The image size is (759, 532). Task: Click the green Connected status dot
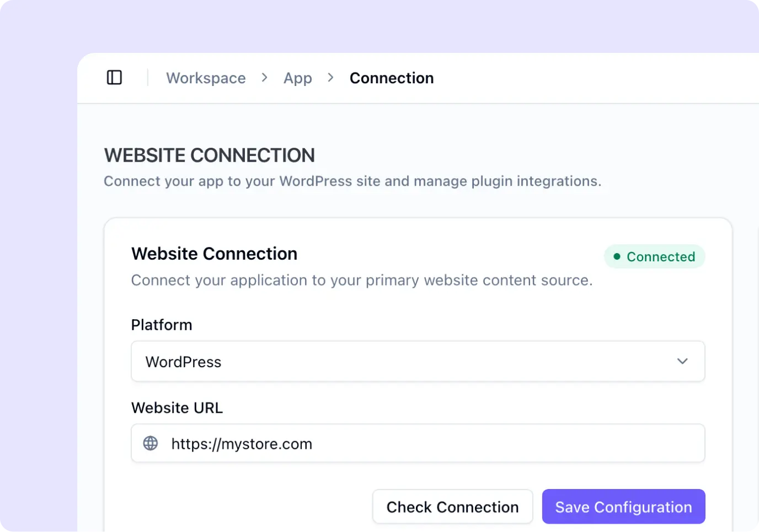[x=617, y=256]
